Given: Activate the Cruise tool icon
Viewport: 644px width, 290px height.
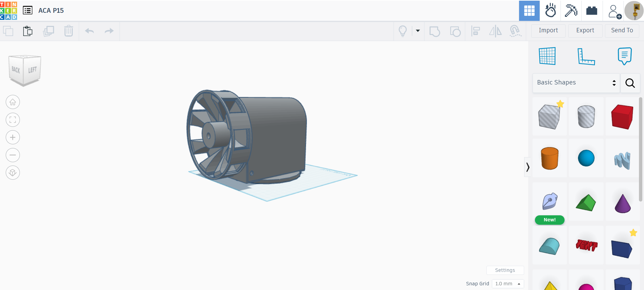Looking at the screenshot, I should [x=515, y=31].
